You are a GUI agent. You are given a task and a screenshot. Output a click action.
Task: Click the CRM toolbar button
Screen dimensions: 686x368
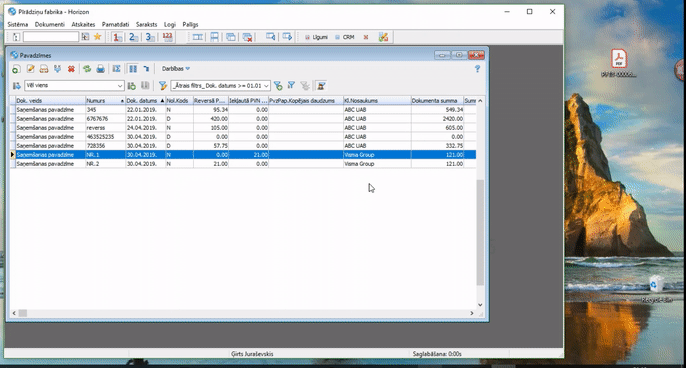click(x=345, y=37)
